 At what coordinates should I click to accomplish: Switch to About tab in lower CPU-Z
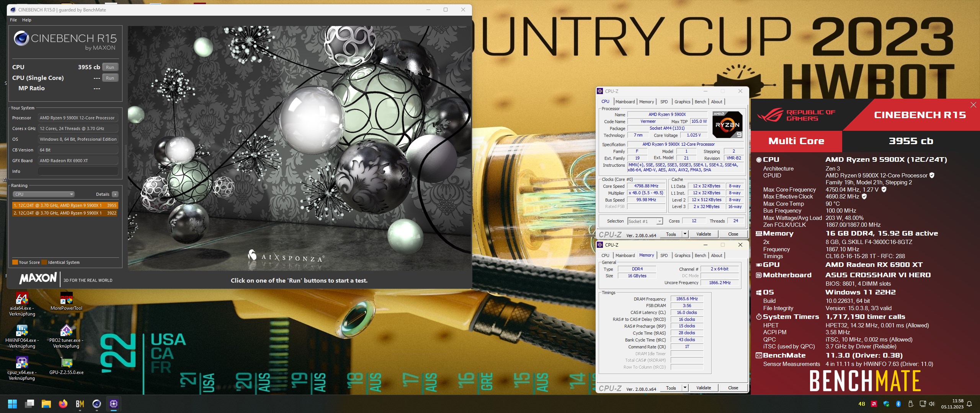pos(717,255)
